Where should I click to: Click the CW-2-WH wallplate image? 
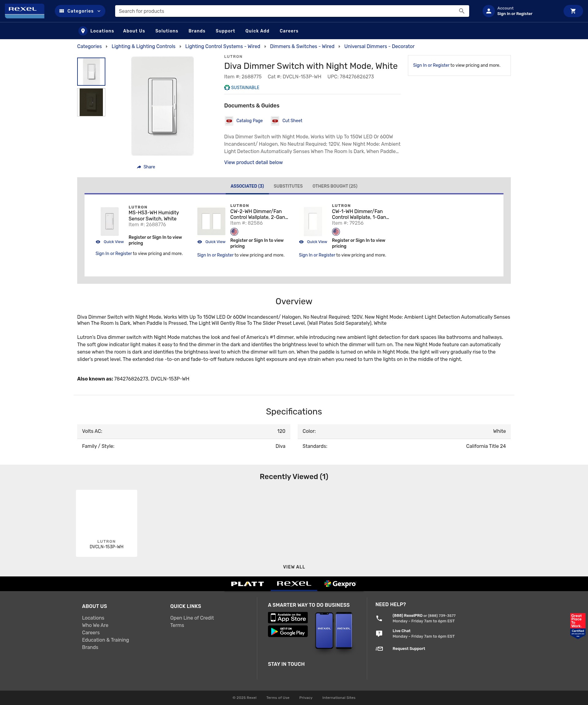(211, 221)
